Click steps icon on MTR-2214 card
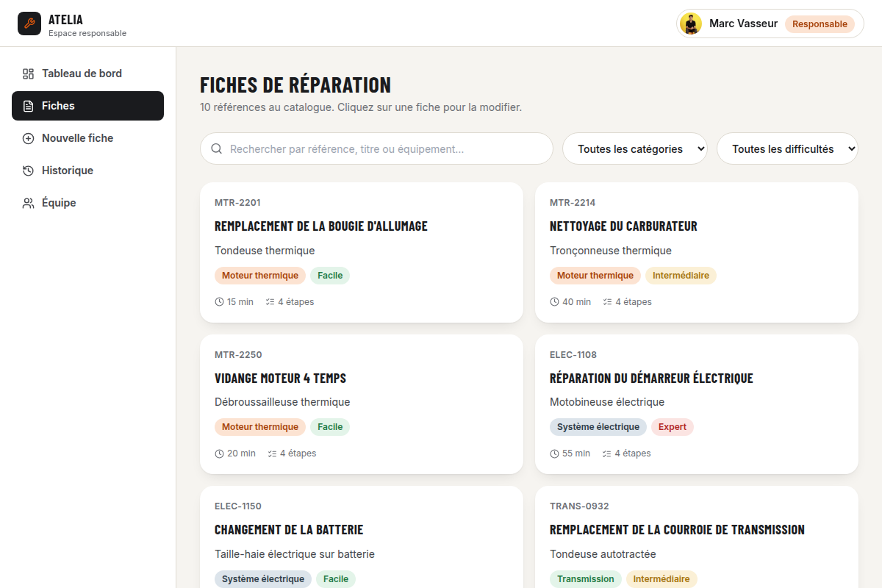Image resolution: width=882 pixels, height=588 pixels. click(607, 302)
